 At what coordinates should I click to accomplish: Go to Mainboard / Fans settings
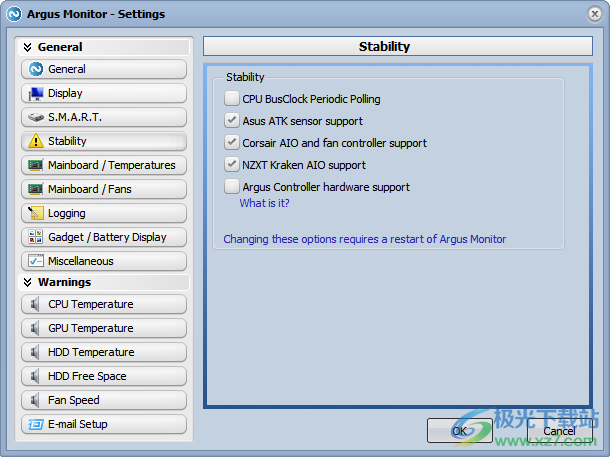tap(104, 189)
